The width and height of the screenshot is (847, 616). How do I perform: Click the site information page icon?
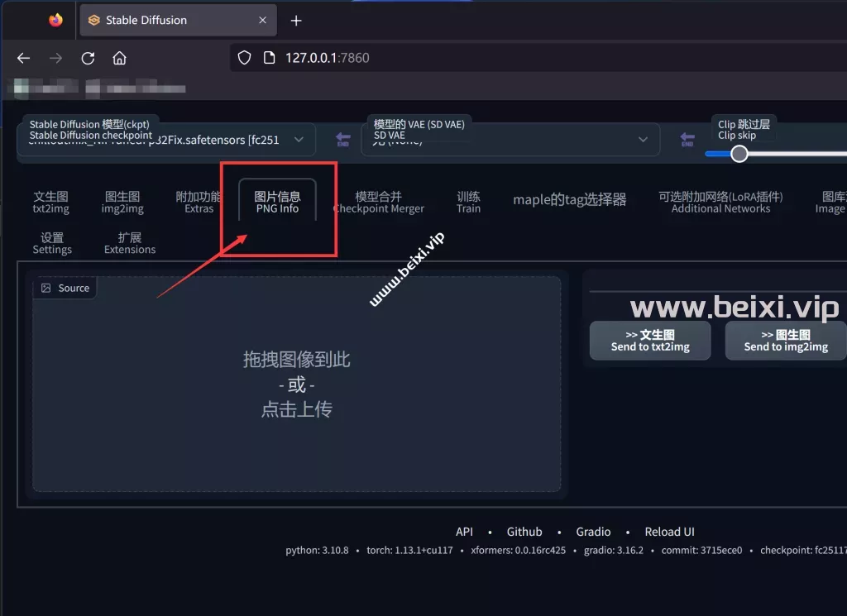pos(269,58)
